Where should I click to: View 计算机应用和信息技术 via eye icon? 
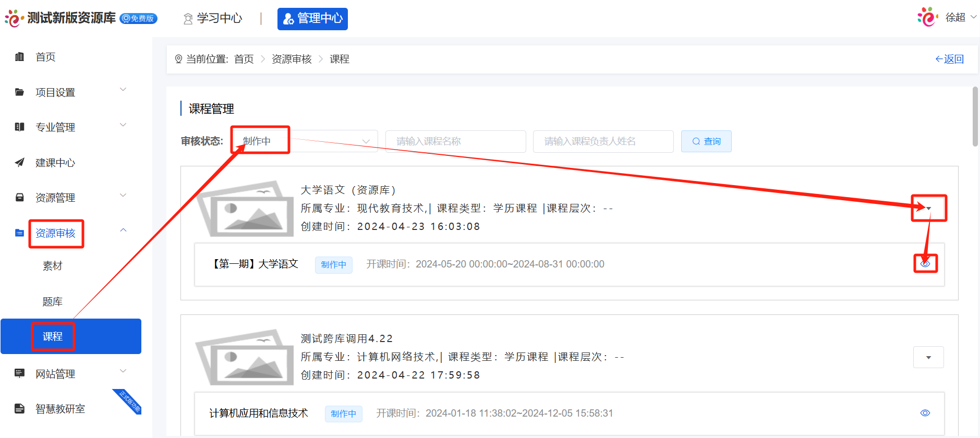tap(925, 413)
